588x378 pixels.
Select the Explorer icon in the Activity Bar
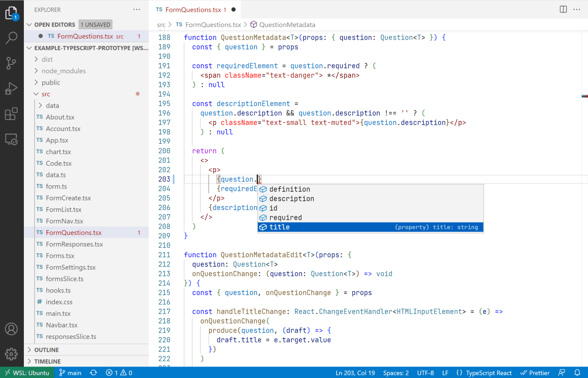click(x=11, y=13)
